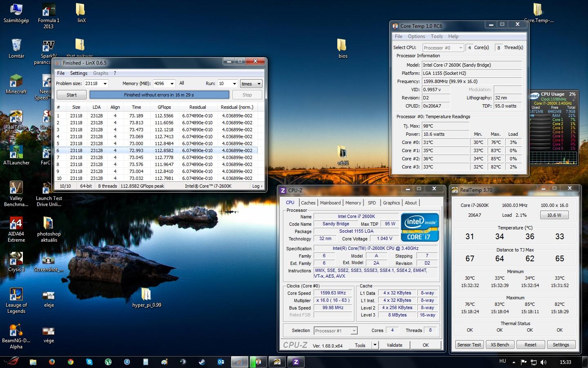Click the Start button in LinX
This screenshot has width=588, height=368.
[x=71, y=95]
